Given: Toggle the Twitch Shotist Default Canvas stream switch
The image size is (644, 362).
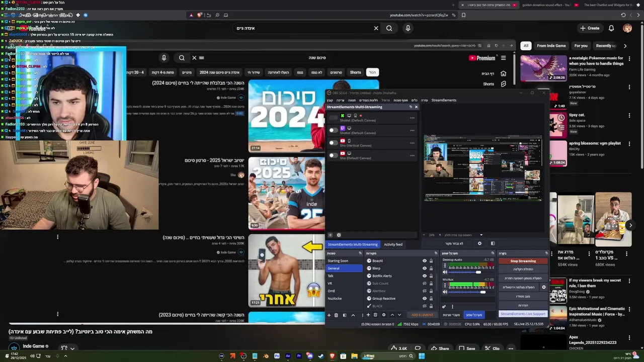Looking at the screenshot, I should click(333, 130).
